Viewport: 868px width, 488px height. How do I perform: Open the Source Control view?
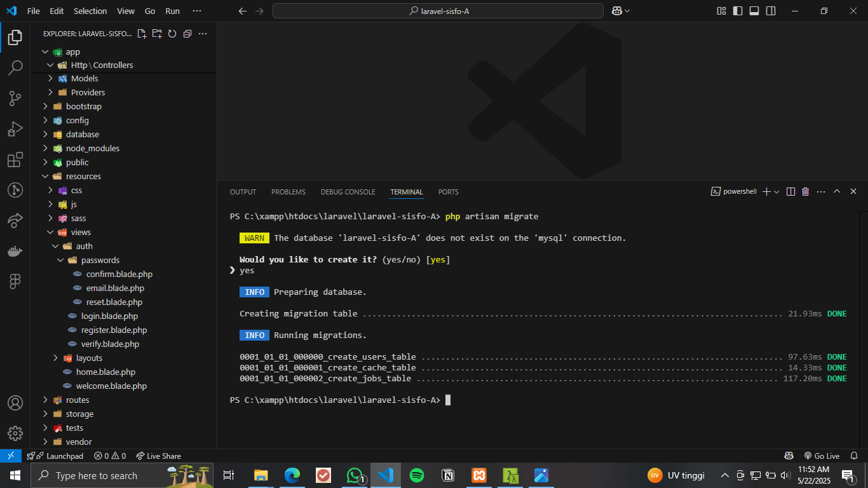coord(15,98)
